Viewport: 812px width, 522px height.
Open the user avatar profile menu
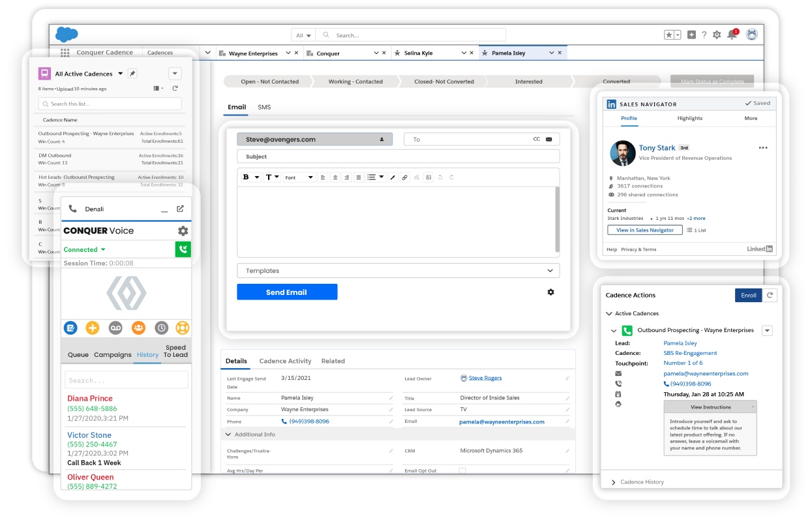coord(752,35)
